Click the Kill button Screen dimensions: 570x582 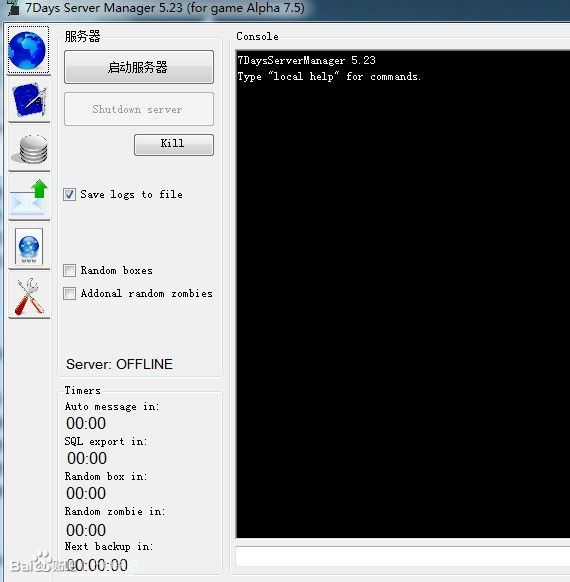tap(174, 144)
